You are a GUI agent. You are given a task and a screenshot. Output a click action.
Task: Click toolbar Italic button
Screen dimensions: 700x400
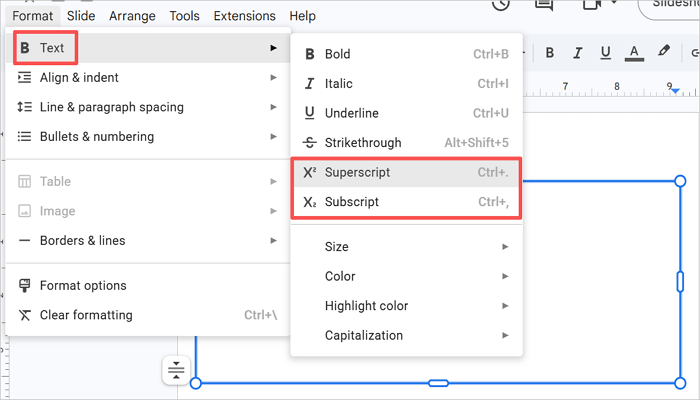point(578,53)
